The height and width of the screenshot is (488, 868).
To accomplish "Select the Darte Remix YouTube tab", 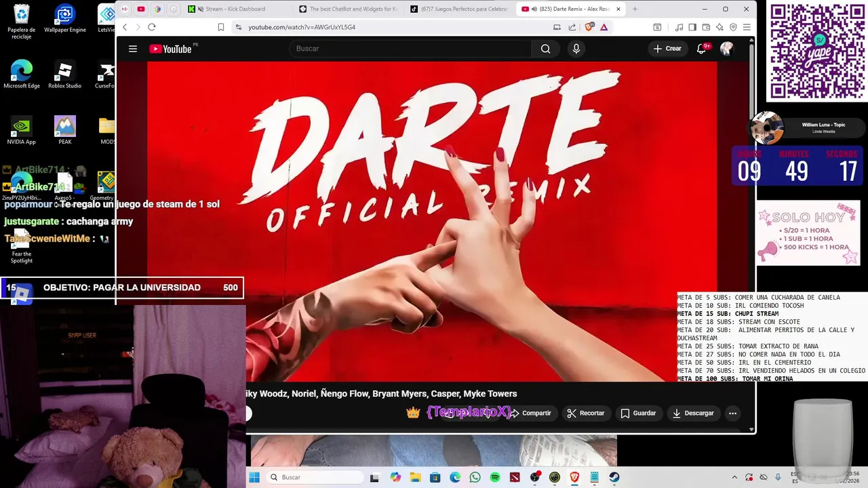I will (566, 9).
